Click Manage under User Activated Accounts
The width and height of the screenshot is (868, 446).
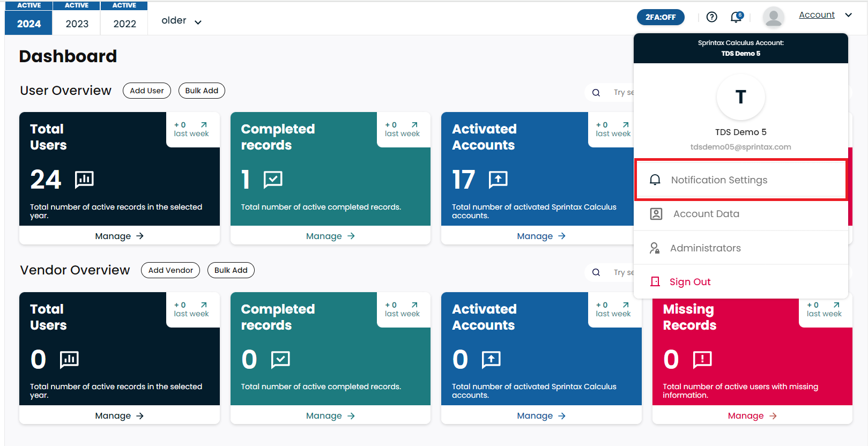tap(541, 236)
